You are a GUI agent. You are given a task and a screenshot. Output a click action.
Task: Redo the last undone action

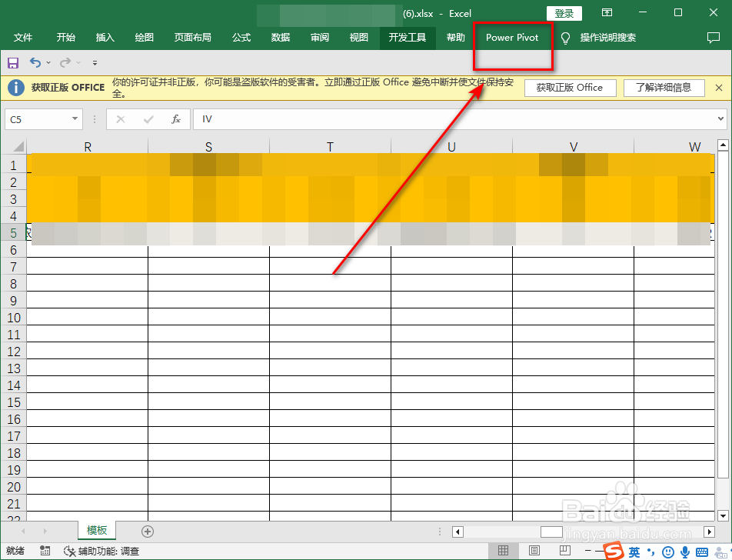(x=65, y=62)
